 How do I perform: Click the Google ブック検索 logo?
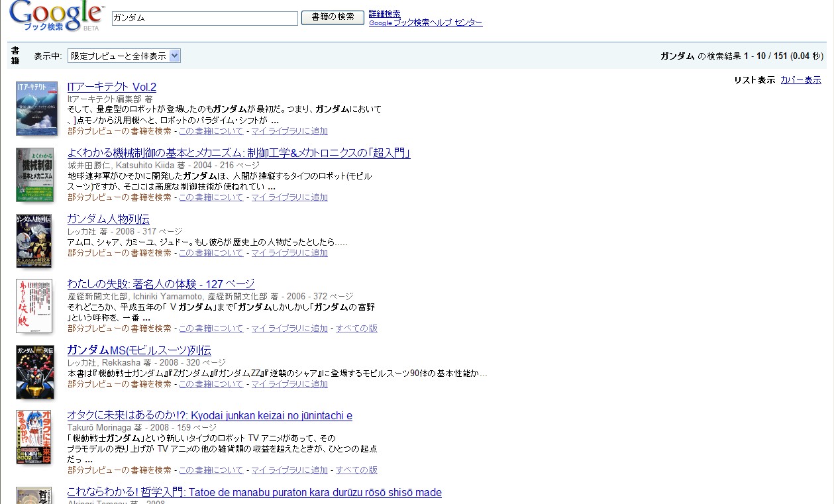pyautogui.click(x=56, y=16)
